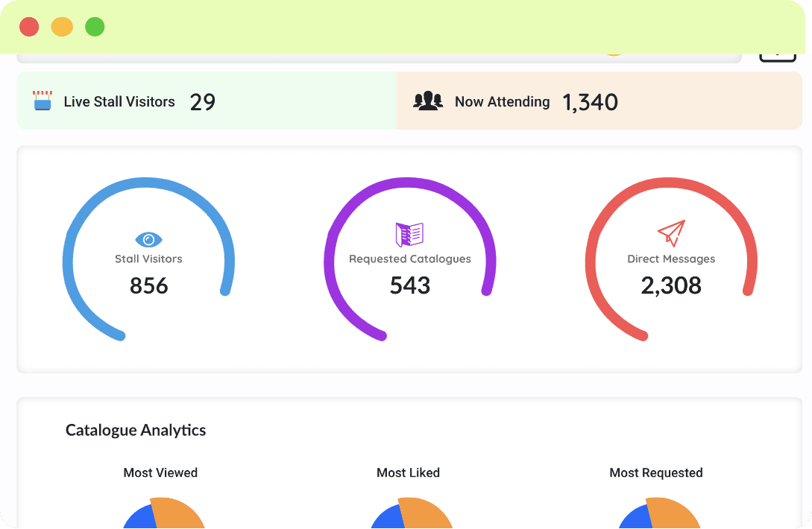Click the Most Liked chart title
The image size is (812, 529).
tap(408, 472)
